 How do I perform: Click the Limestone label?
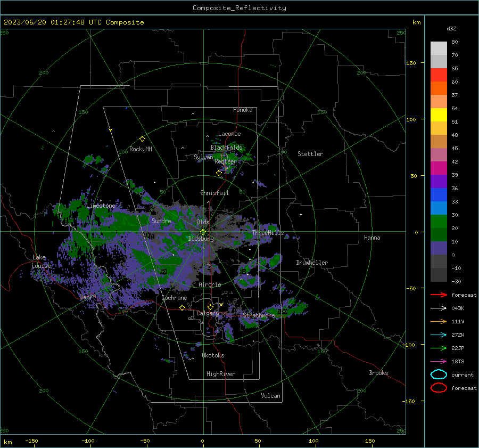pos(101,206)
